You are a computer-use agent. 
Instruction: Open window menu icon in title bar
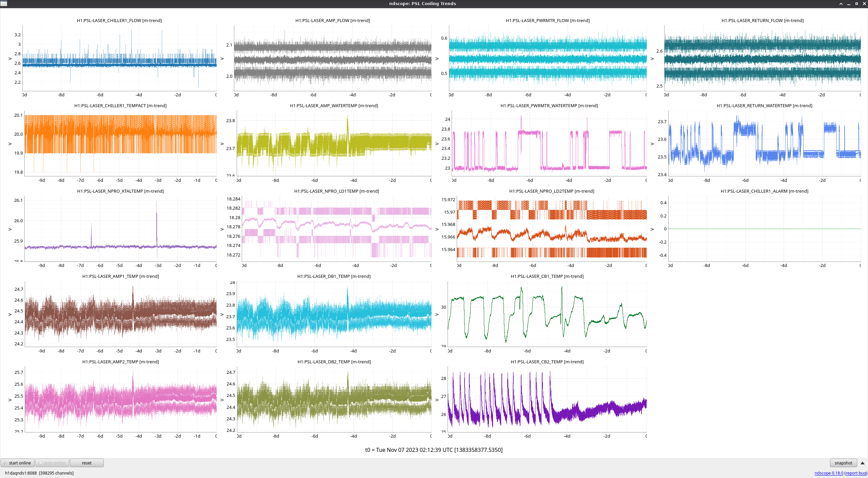4,3
